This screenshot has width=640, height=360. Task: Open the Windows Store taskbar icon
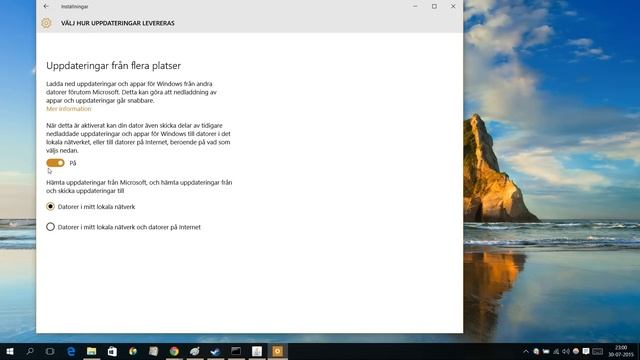click(112, 351)
